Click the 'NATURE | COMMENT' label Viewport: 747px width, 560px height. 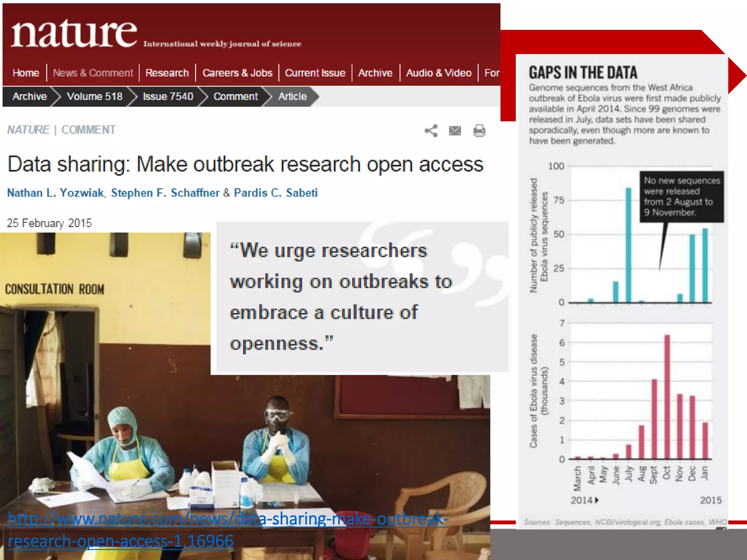(x=61, y=130)
